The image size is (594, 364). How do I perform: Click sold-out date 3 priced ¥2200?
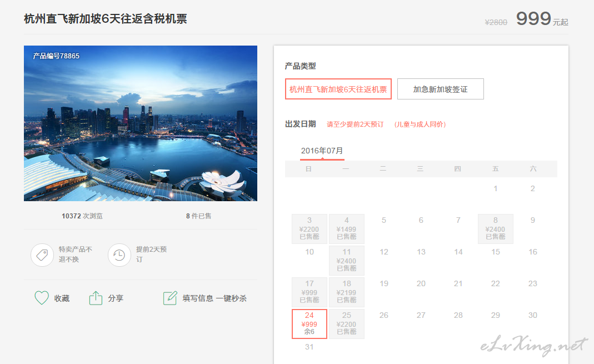(x=309, y=229)
